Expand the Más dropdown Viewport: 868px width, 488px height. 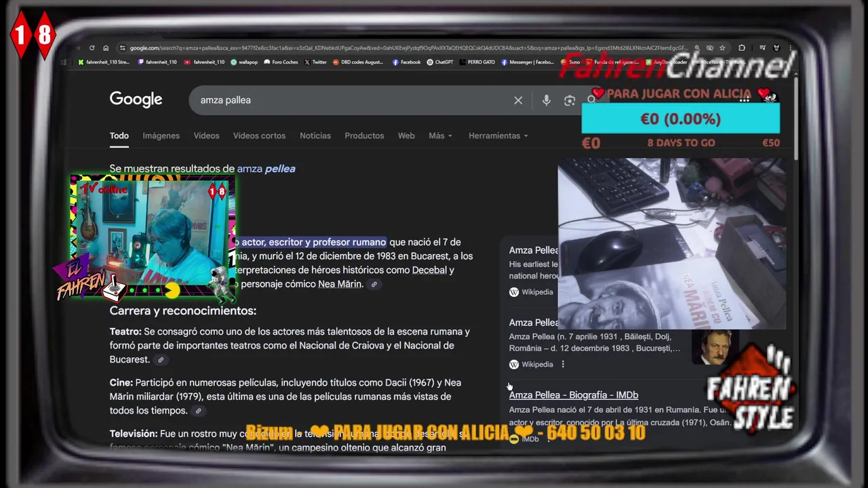coord(440,136)
